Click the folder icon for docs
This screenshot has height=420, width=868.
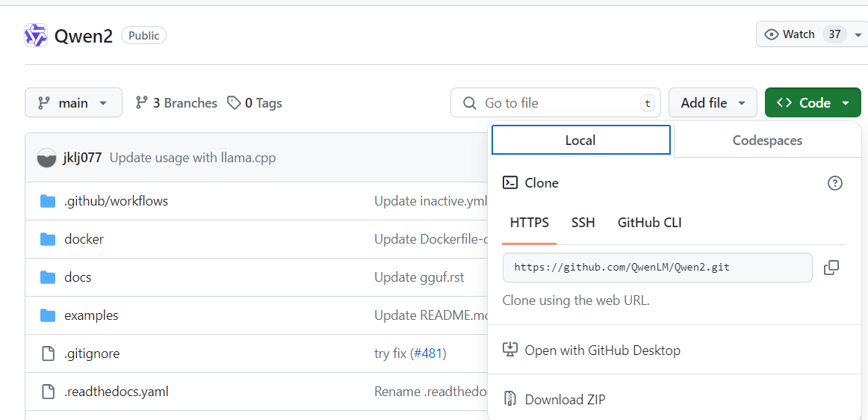pyautogui.click(x=48, y=277)
